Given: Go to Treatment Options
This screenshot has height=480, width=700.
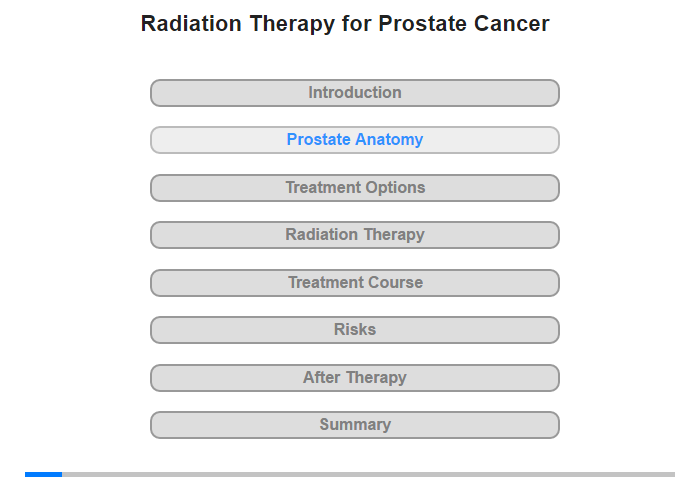Looking at the screenshot, I should (x=354, y=188).
